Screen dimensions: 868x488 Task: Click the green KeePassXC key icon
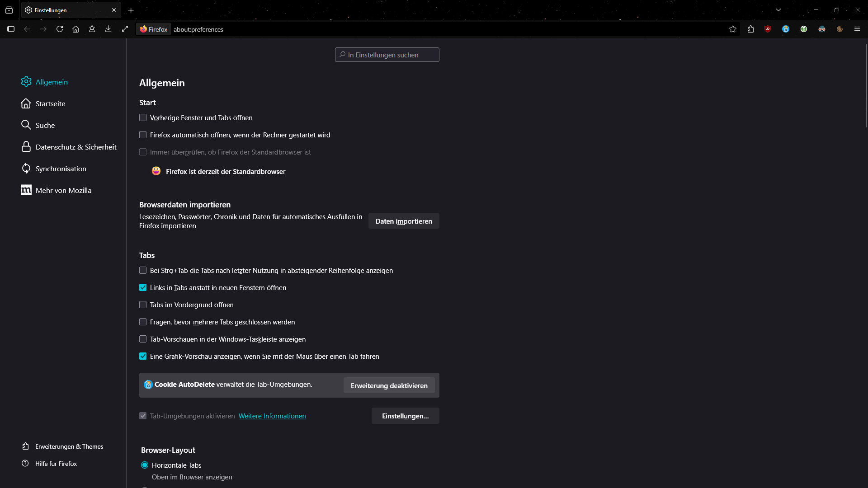click(x=804, y=29)
